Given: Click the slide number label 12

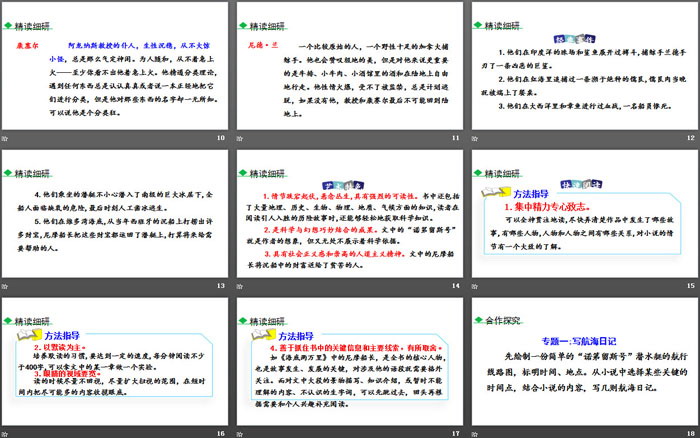Looking at the screenshot, I should click(691, 138).
